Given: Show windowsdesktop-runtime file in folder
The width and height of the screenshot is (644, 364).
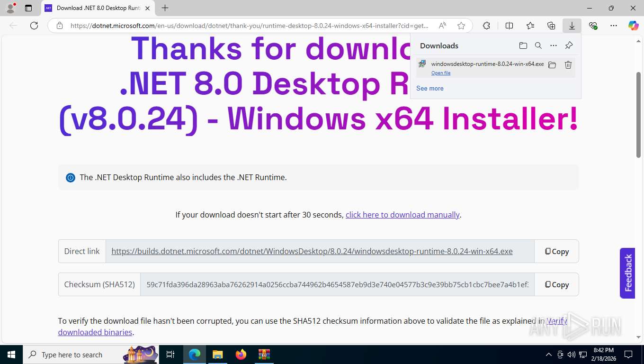Looking at the screenshot, I should tap(552, 65).
